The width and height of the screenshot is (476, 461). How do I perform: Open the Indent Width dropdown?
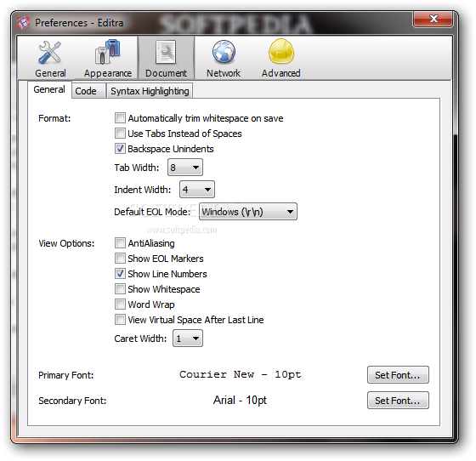point(197,190)
